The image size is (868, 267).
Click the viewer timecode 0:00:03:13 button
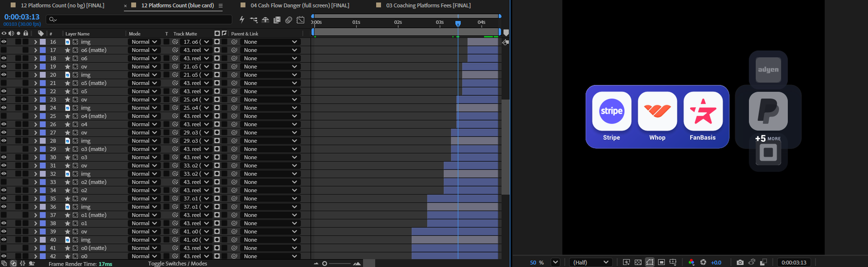click(794, 262)
